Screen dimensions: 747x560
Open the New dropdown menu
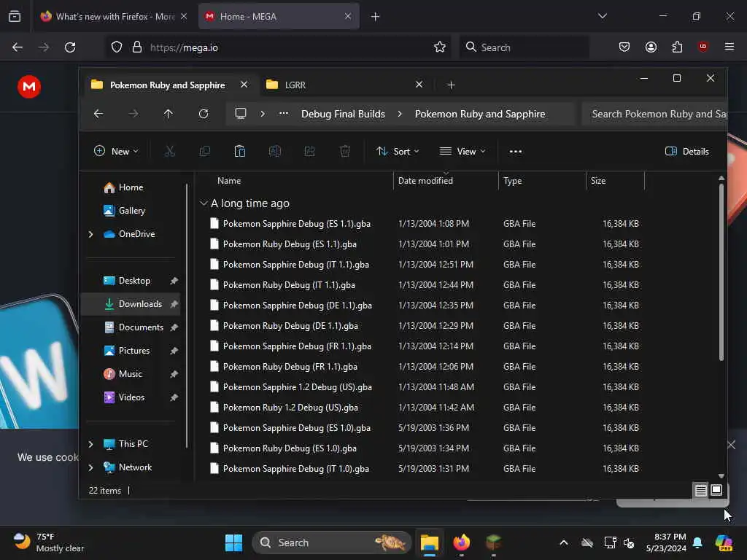(x=116, y=152)
